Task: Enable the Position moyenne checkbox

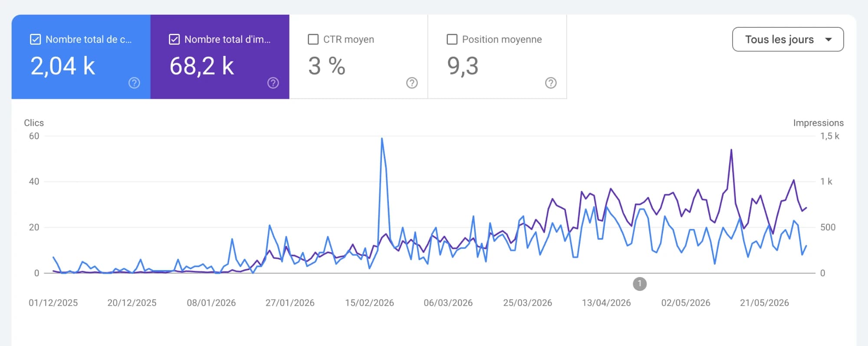Action: pos(452,39)
